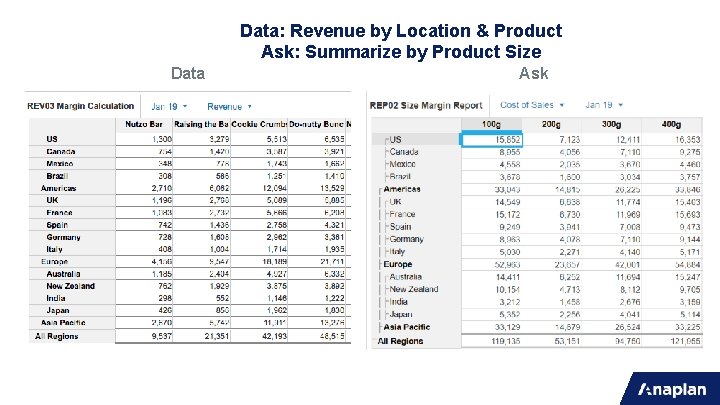
Task: Select the Canada row in REP02 report
Action: tap(404, 152)
